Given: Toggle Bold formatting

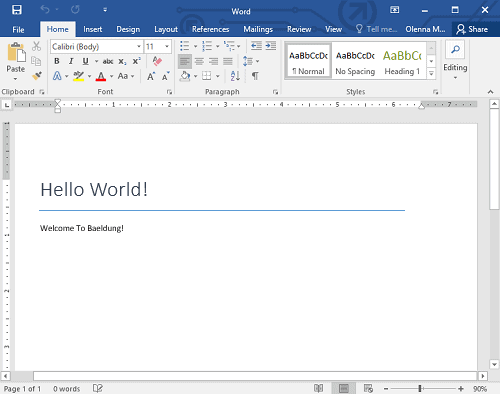Looking at the screenshot, I should pyautogui.click(x=57, y=61).
